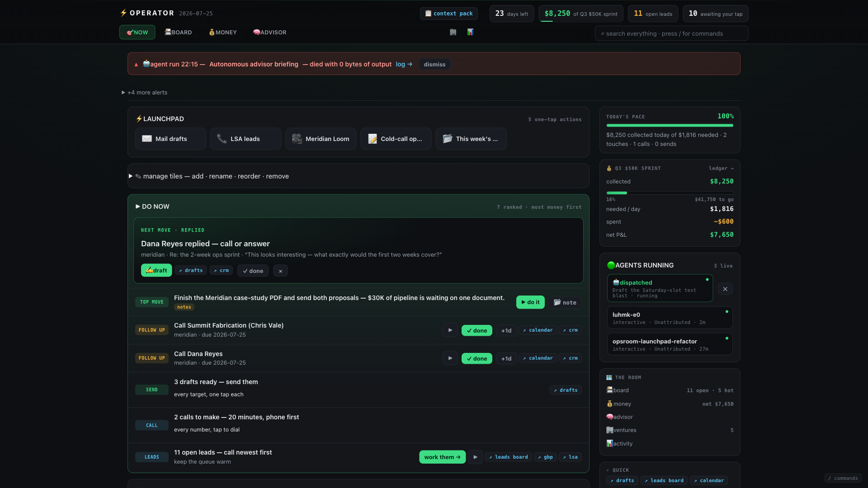Open crm link under Dana Reyes replied
This screenshot has width=868, height=488.
click(221, 270)
